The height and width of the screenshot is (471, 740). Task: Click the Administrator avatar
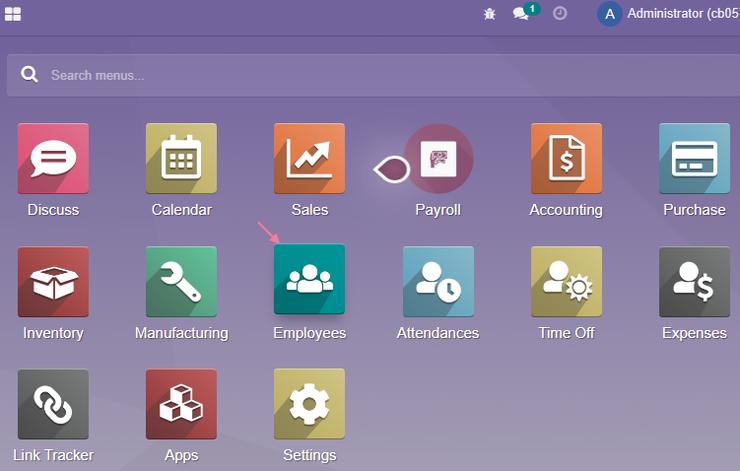(x=609, y=14)
